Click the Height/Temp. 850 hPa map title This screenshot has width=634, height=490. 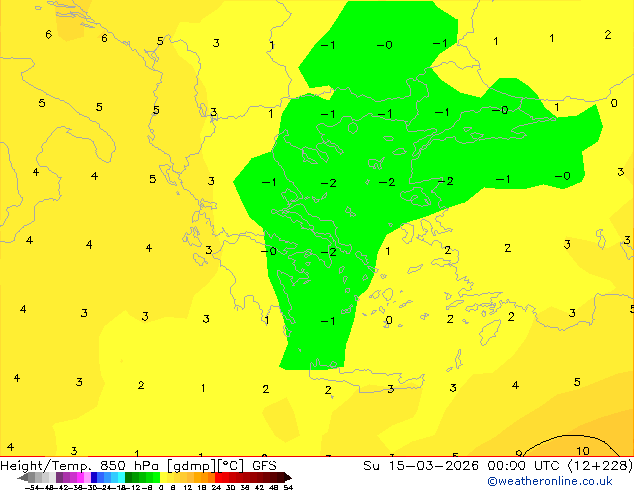(x=138, y=466)
